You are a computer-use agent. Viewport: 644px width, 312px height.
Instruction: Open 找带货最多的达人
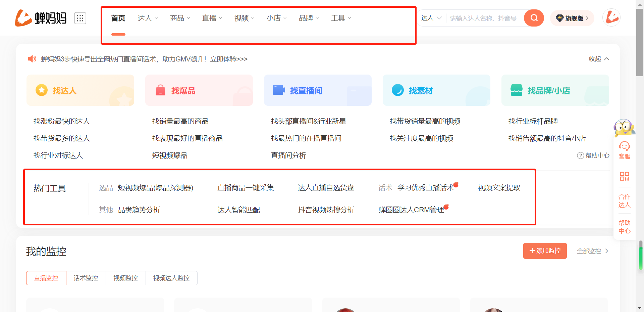tap(62, 138)
